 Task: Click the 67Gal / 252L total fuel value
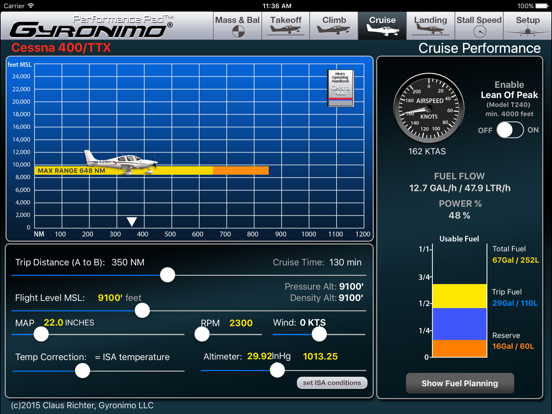[x=516, y=260]
